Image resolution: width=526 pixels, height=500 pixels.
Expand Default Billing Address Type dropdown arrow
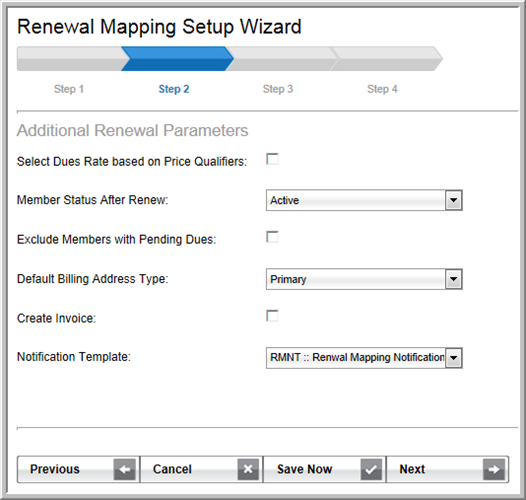[454, 279]
